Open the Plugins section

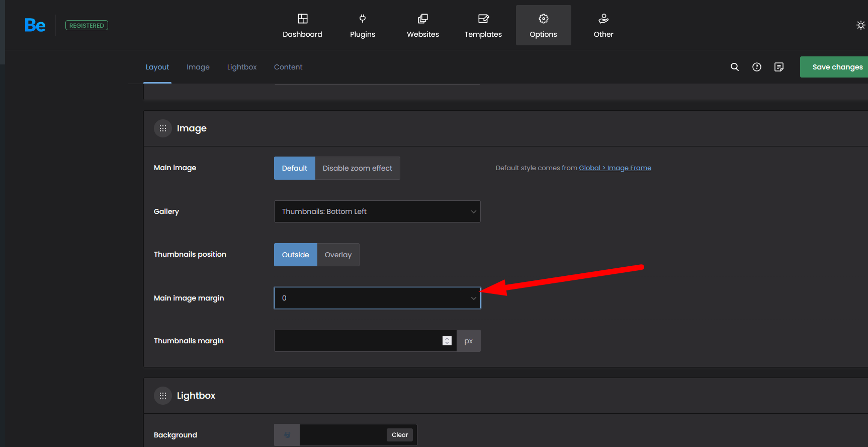click(x=363, y=26)
